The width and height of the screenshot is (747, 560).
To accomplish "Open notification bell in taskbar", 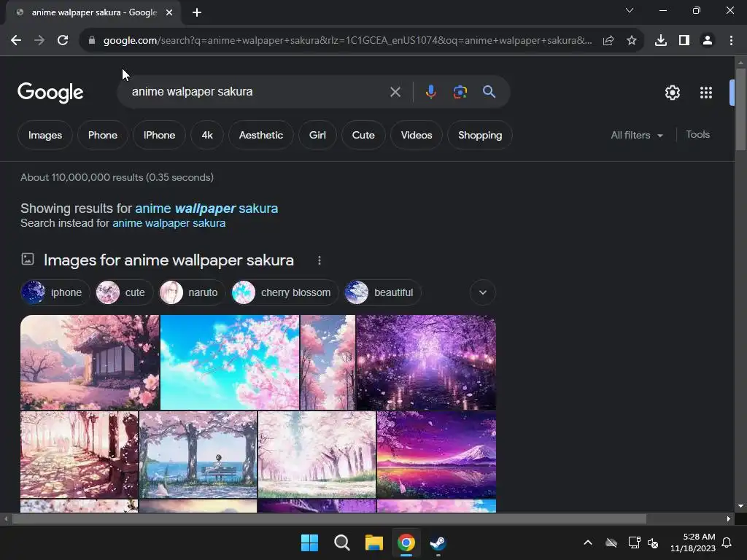I will [x=727, y=542].
